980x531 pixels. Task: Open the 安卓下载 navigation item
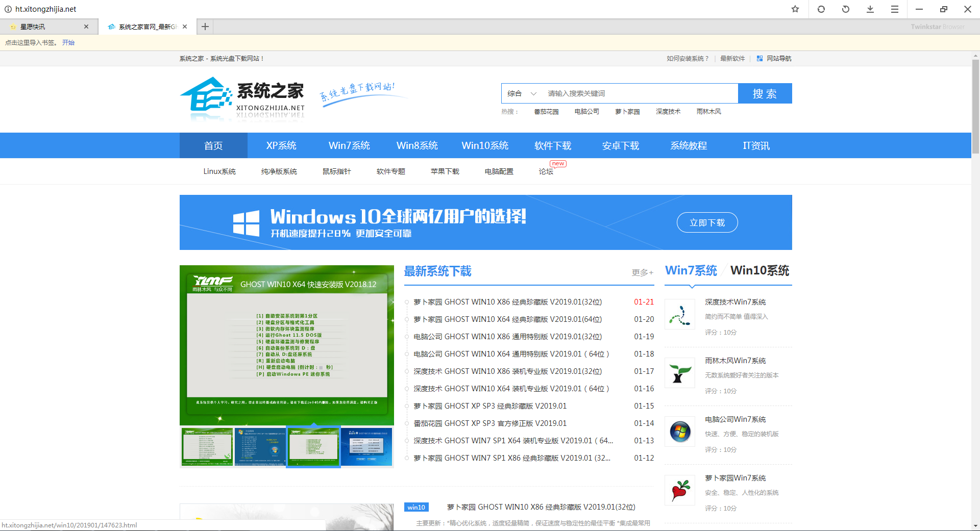[621, 145]
